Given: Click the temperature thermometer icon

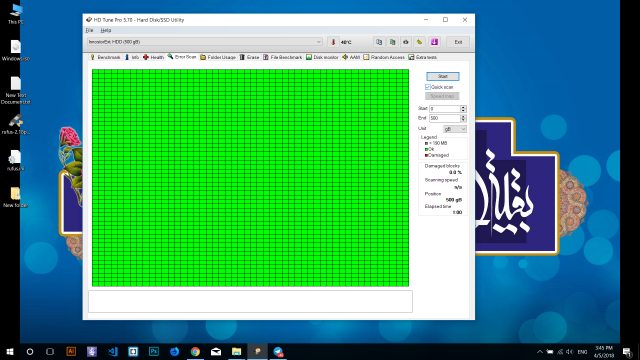Looking at the screenshot, I should (x=333, y=42).
